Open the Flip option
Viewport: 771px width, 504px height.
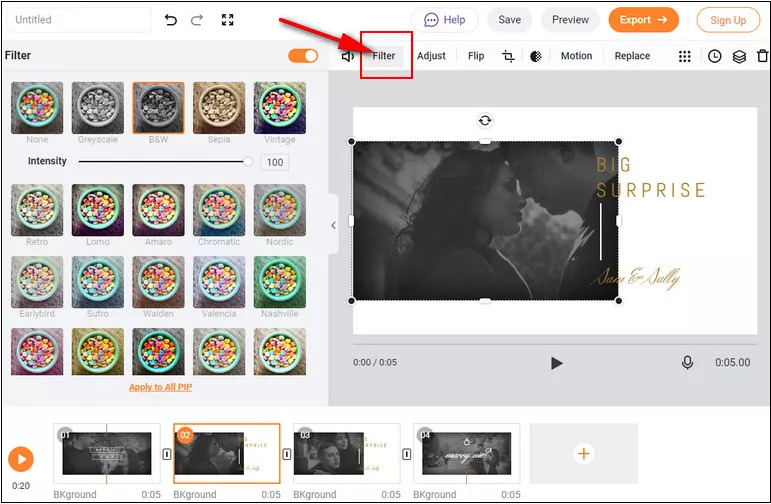(x=476, y=56)
